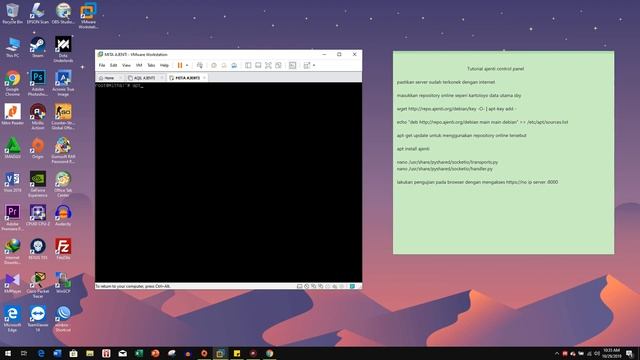Click the orange Suspend (pause) VM button
Screen dimensions: 640x360
pos(180,65)
